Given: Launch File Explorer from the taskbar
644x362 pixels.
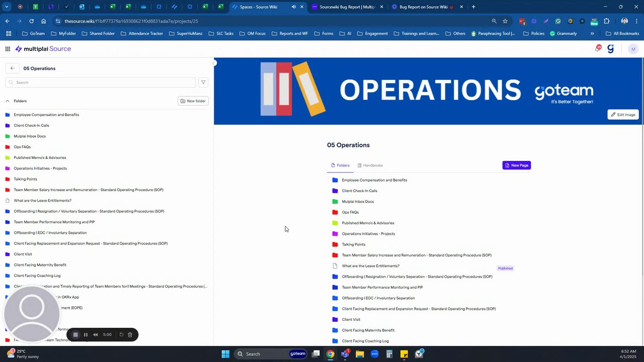Looking at the screenshot, I should (x=360, y=354).
